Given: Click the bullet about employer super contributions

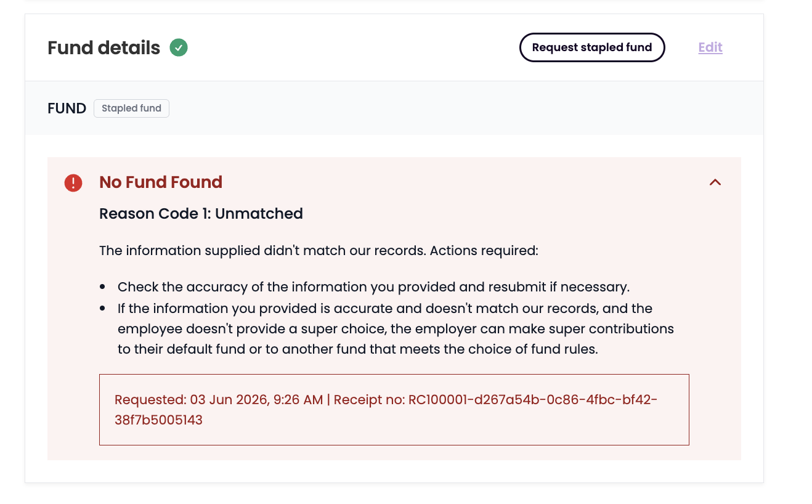Looking at the screenshot, I should pos(396,328).
